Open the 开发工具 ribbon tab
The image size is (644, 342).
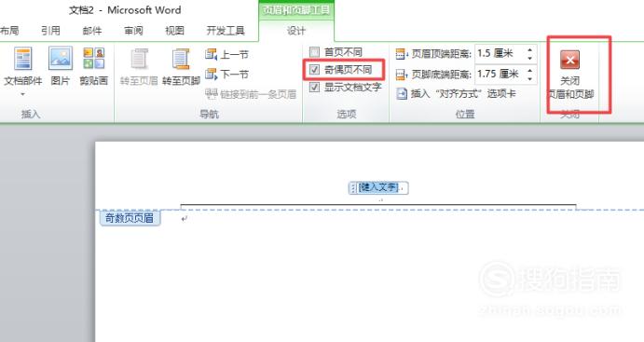[226, 31]
